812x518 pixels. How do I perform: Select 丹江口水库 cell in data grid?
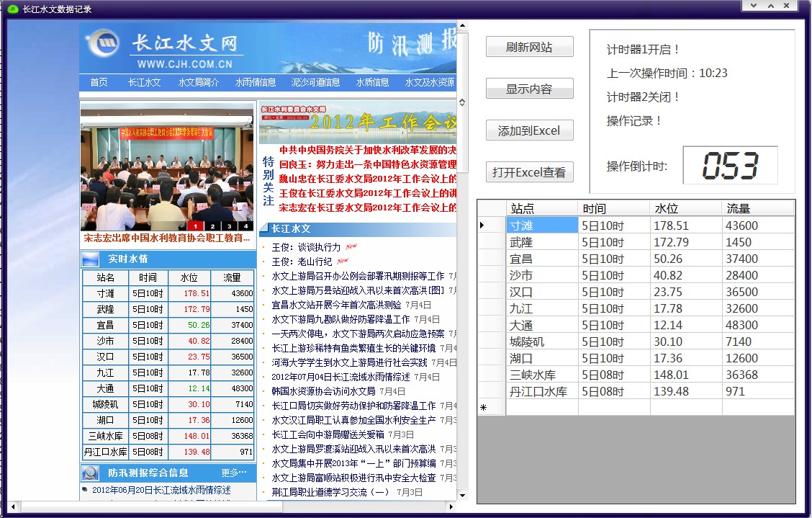(541, 391)
